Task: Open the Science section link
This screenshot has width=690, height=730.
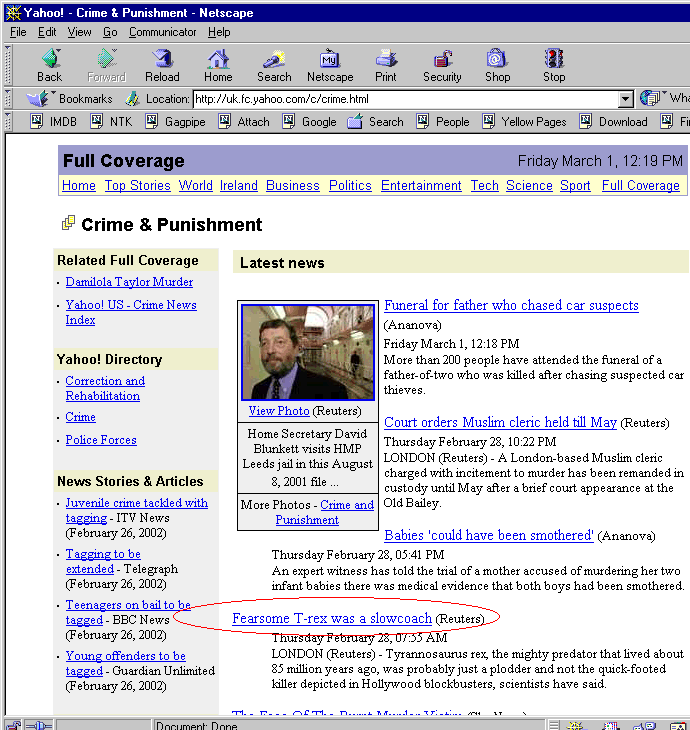Action: 529,185
